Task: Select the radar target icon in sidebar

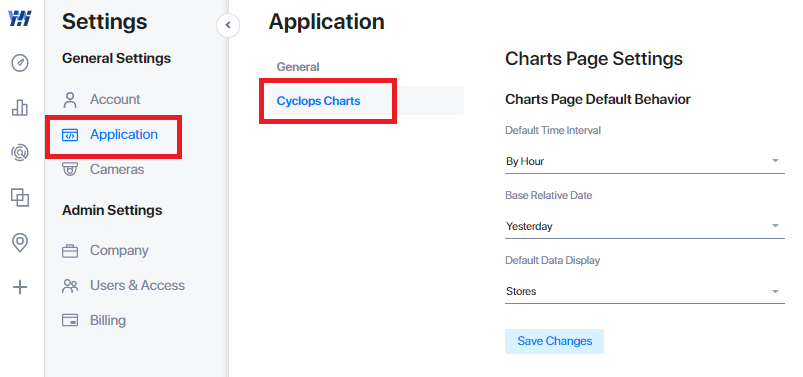Action: (20, 153)
